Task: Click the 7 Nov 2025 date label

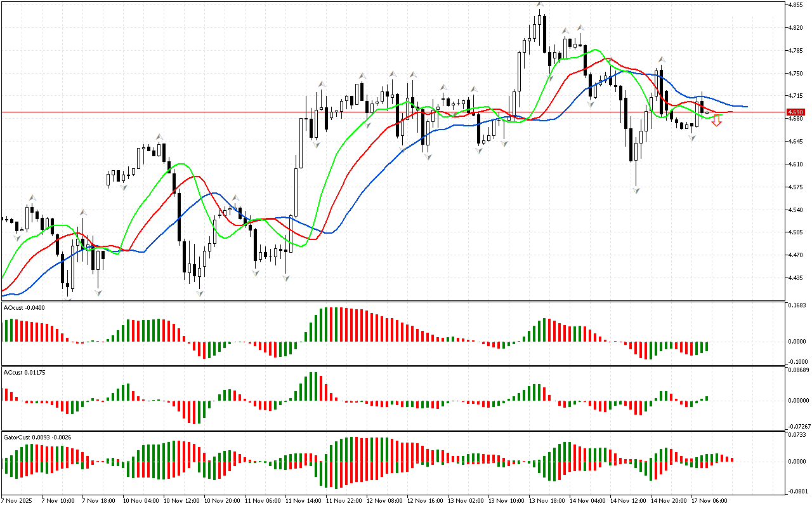Action: pyautogui.click(x=16, y=500)
